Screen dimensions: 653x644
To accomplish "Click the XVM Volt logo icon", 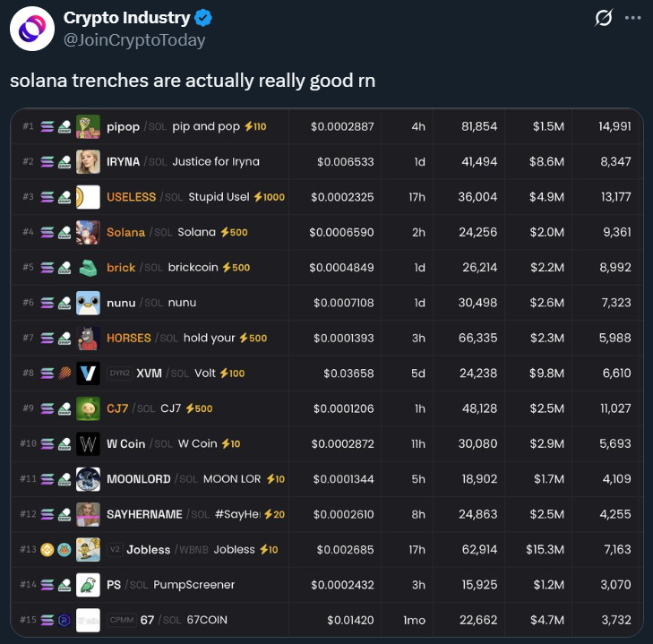I will [88, 374].
